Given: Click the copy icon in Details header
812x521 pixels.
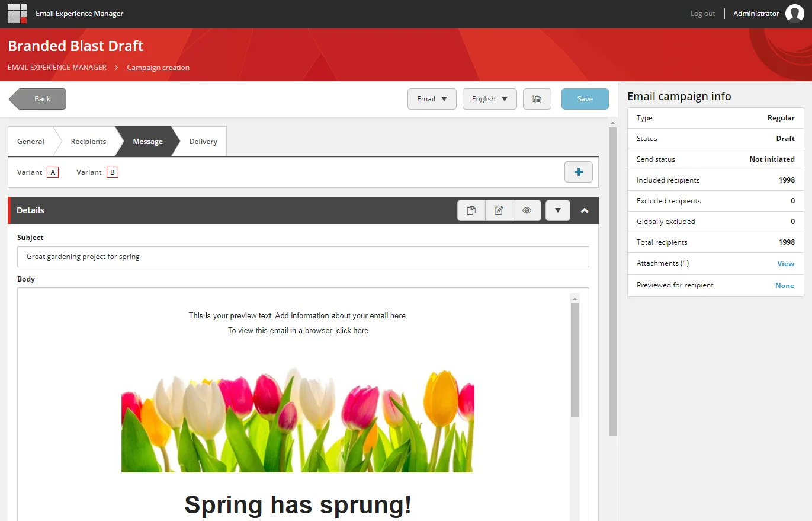Looking at the screenshot, I should [471, 210].
